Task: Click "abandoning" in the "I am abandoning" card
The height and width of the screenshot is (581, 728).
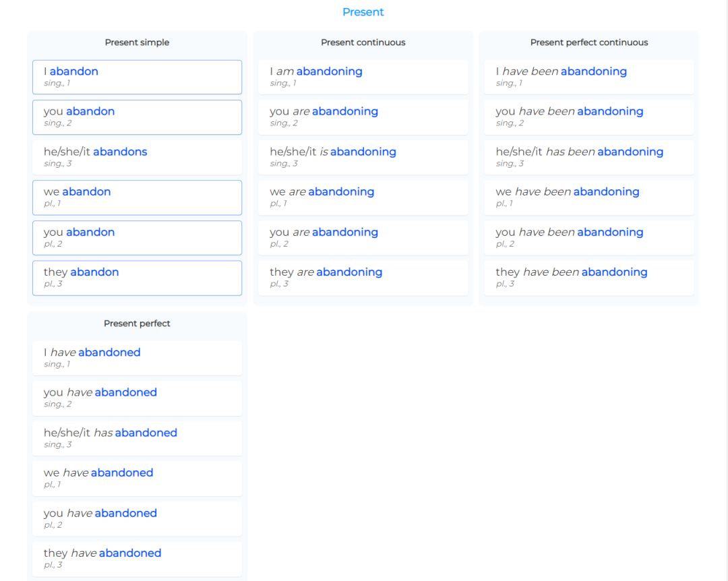Action: coord(332,71)
